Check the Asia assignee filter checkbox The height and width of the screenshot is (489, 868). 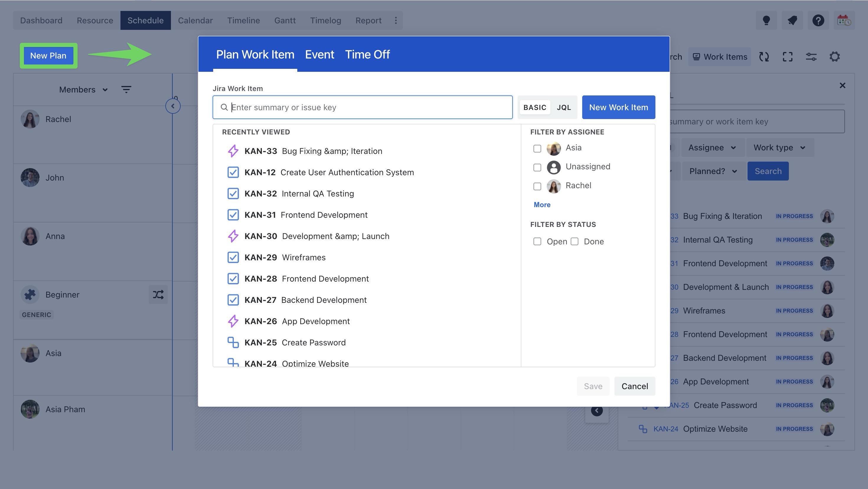537,149
